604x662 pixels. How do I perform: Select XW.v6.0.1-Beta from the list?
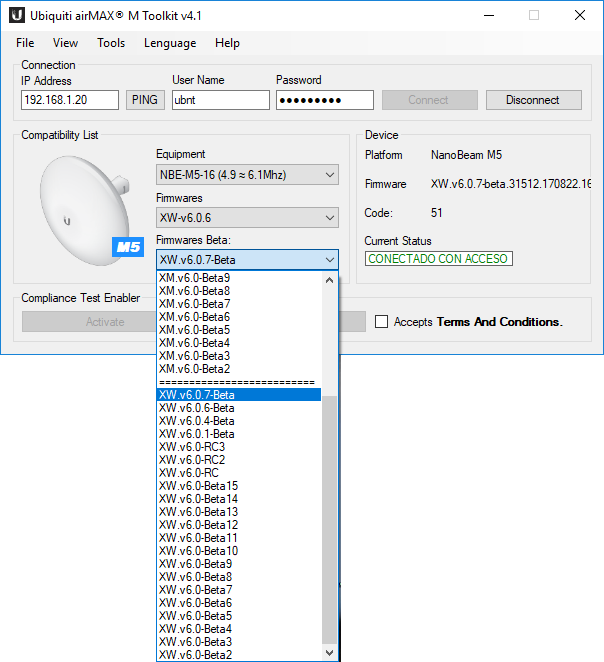pos(239,434)
